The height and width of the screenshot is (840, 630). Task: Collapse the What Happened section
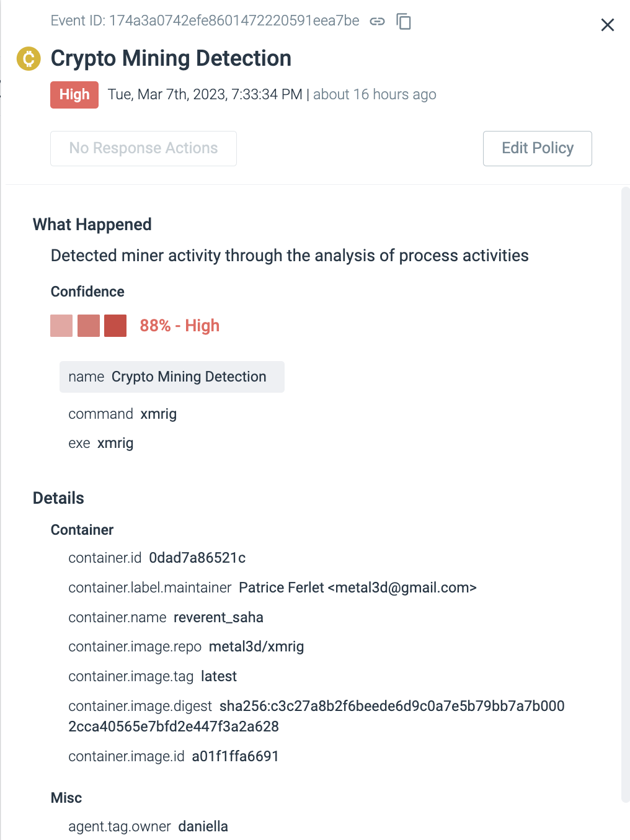point(92,225)
